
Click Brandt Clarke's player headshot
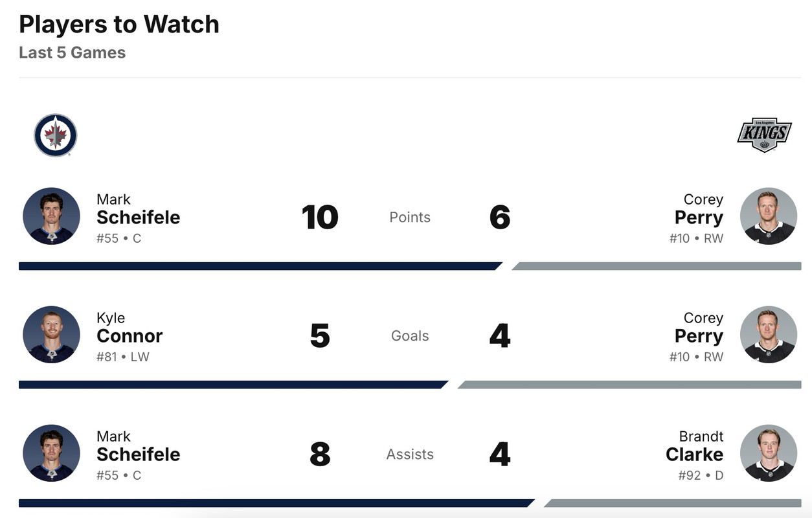768,453
